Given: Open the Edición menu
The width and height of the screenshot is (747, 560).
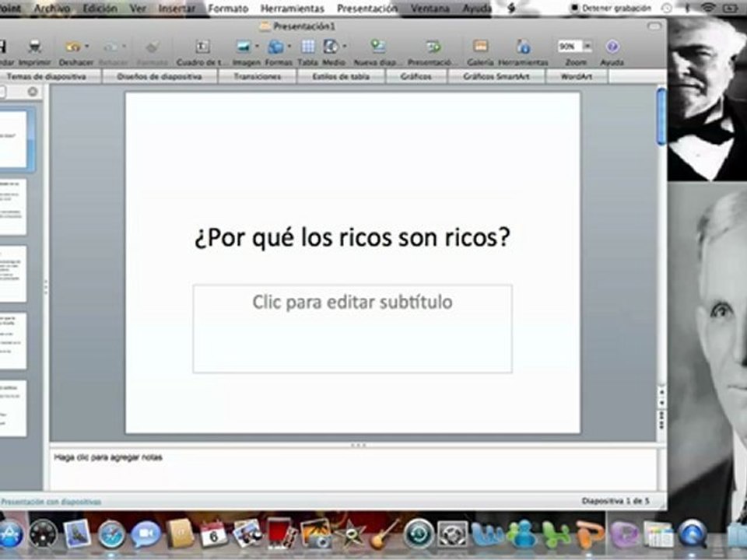Looking at the screenshot, I should coord(100,8).
